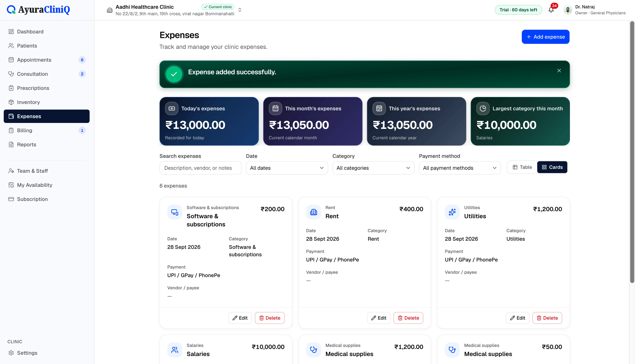This screenshot has width=635, height=364.
Task: Click the Largest category pie chart icon
Action: click(483, 108)
